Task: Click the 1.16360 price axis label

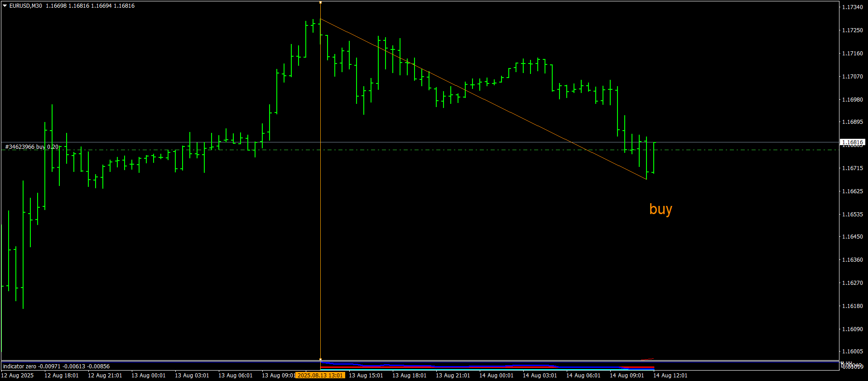Action: click(x=852, y=260)
